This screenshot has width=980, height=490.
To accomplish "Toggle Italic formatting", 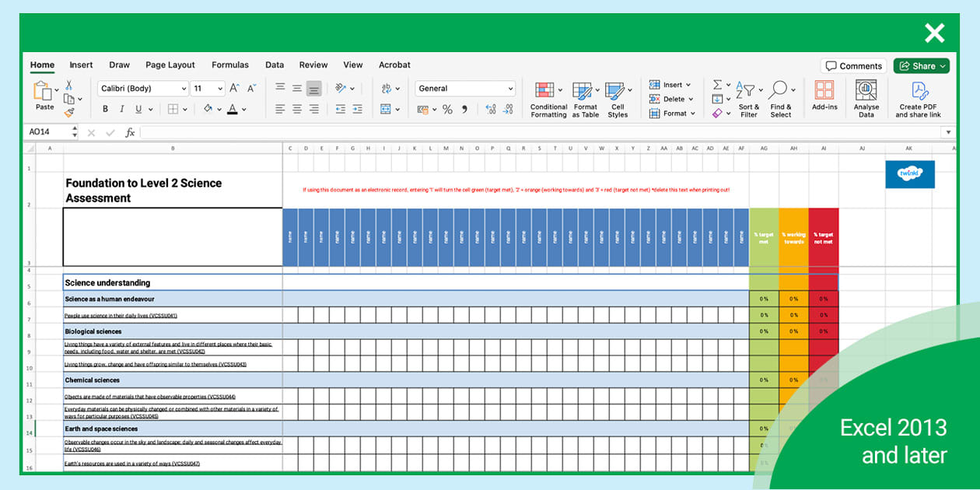I will point(123,110).
